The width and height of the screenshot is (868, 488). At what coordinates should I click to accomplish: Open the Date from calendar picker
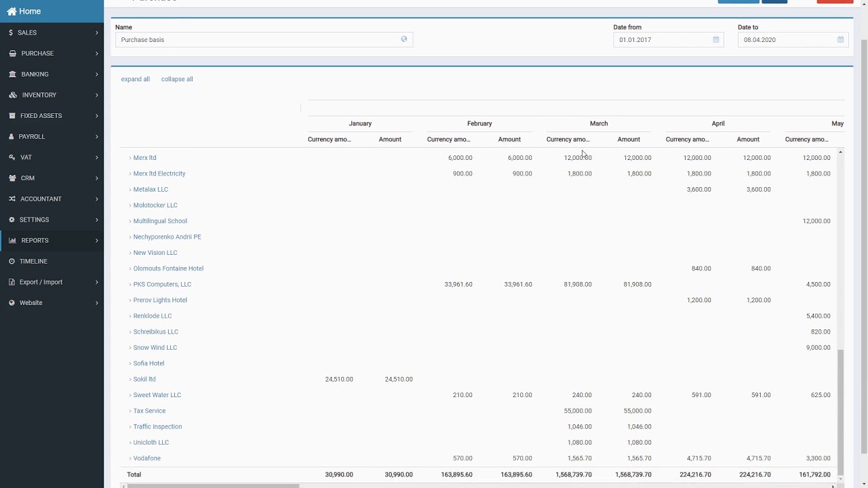point(716,40)
